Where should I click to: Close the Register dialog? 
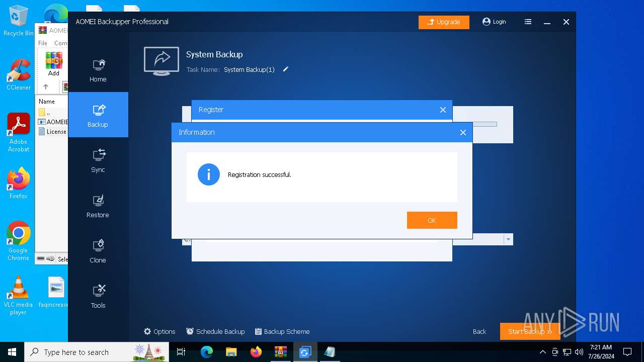443,110
